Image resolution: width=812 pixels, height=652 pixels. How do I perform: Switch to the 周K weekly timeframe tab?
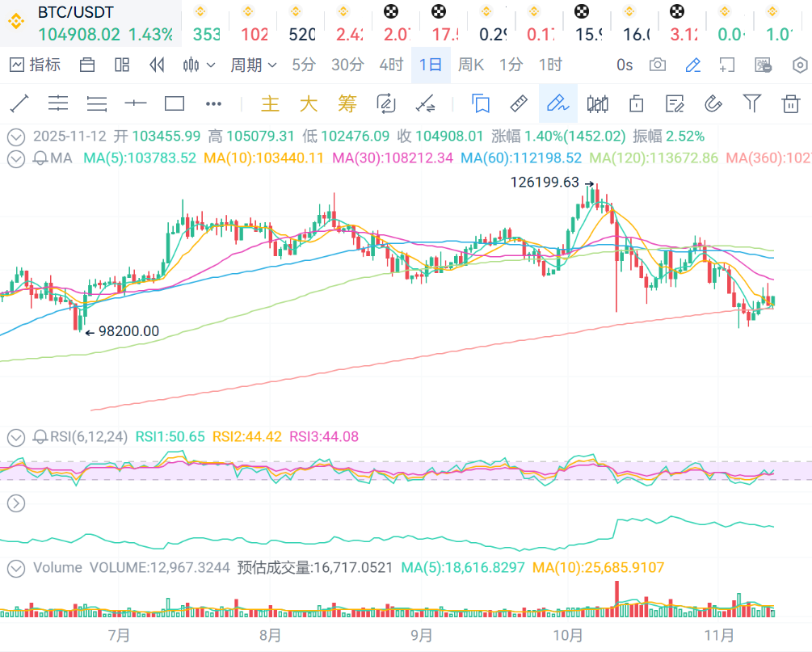tap(470, 65)
